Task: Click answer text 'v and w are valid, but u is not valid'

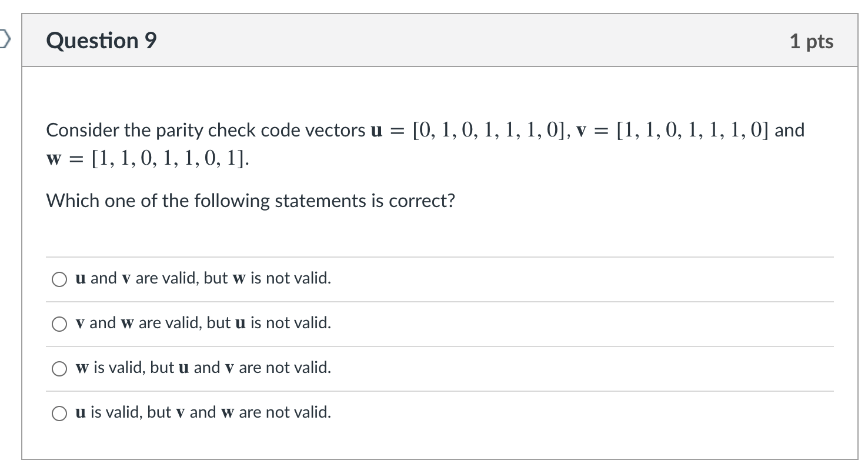Action: [x=203, y=323]
